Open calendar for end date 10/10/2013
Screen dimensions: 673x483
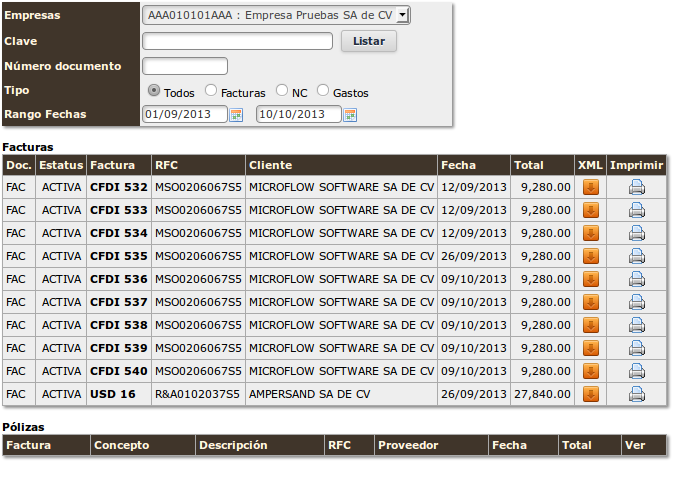point(350,115)
